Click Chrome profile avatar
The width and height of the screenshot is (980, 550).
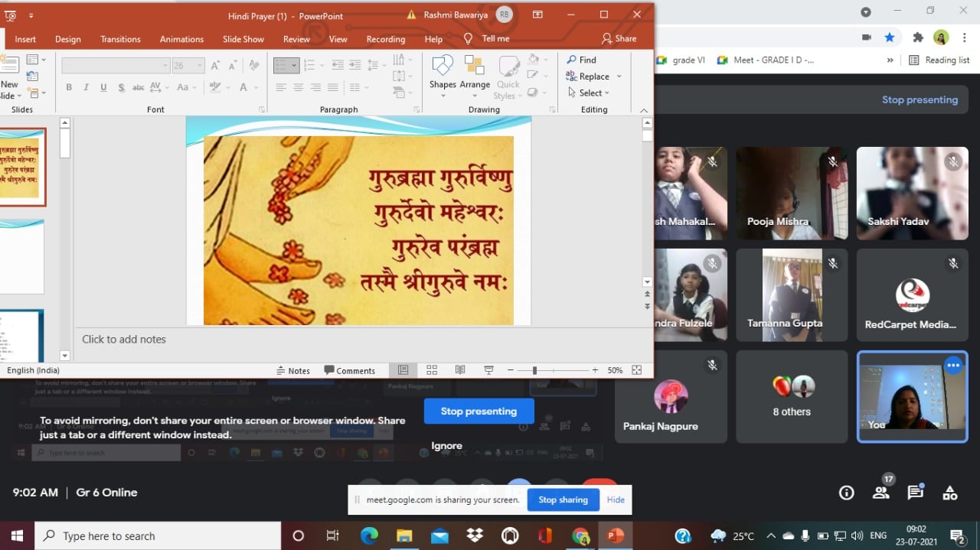941,37
